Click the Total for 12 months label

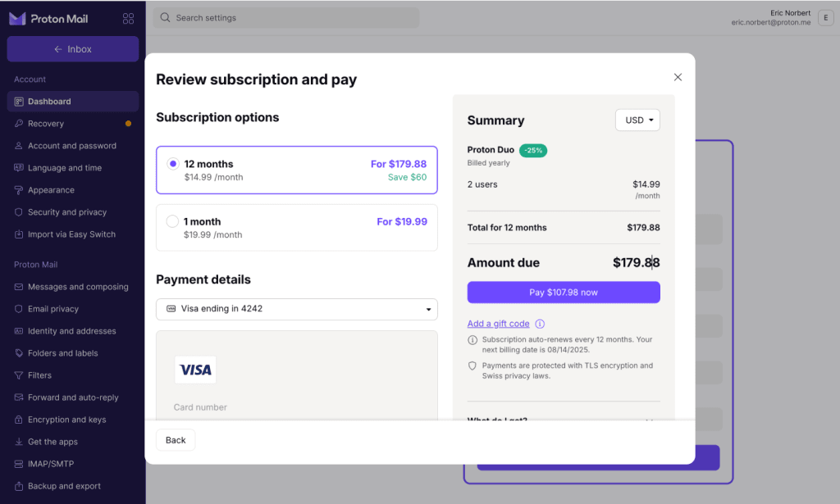tap(507, 227)
